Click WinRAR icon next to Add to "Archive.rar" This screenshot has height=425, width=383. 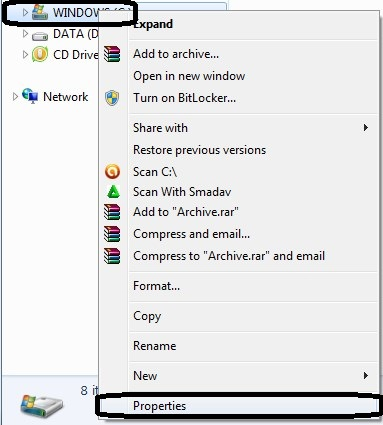click(x=112, y=212)
